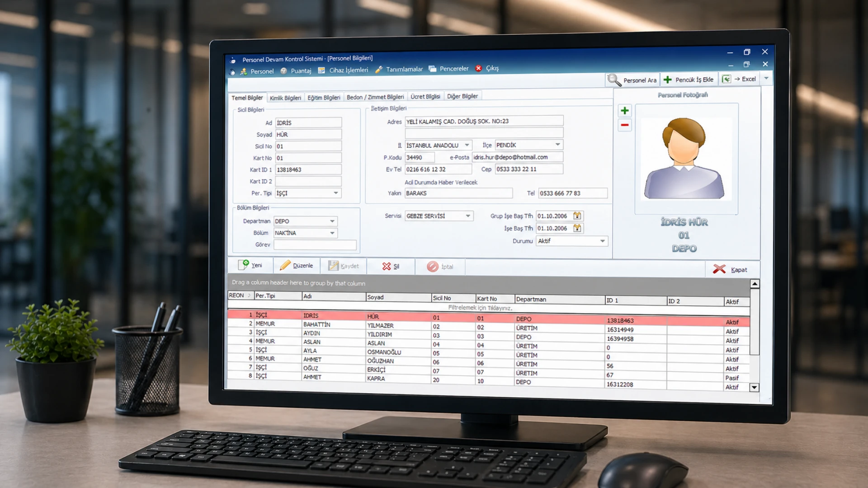Open the İl dropdown showing İSTANBUL ANADOLU

(x=467, y=145)
